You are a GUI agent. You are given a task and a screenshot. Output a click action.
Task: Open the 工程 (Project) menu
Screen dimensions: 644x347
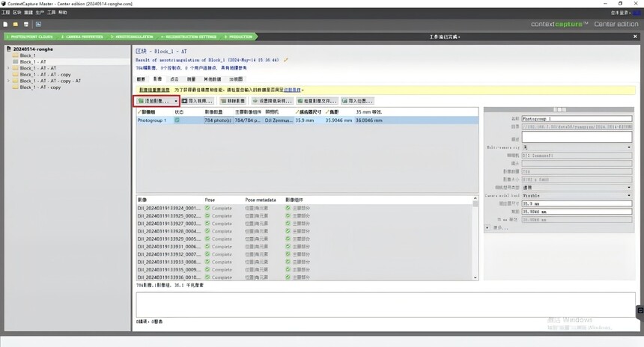tap(6, 13)
